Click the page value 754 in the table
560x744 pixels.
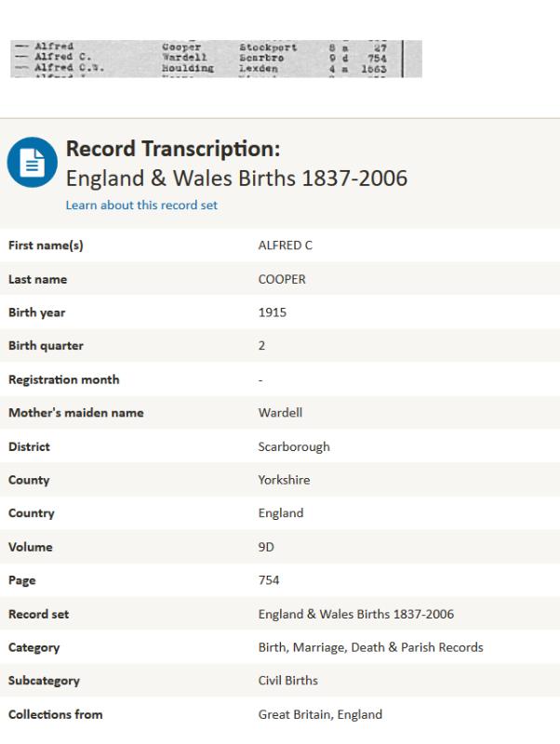268,580
